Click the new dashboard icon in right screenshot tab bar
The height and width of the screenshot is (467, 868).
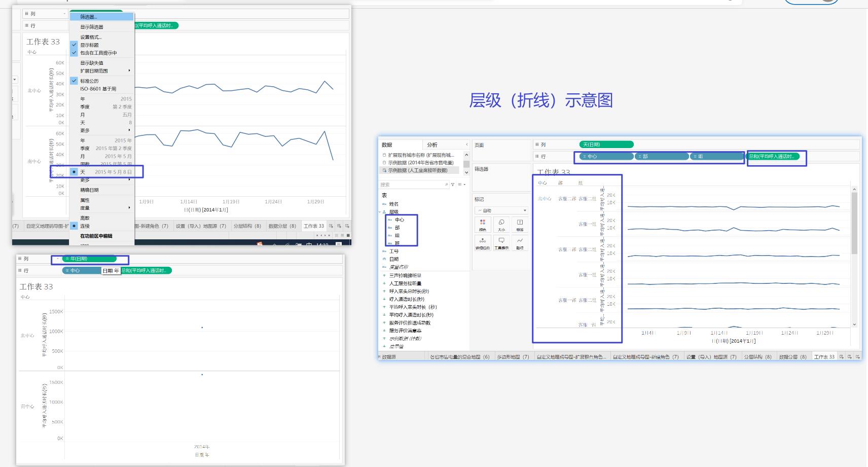point(850,357)
